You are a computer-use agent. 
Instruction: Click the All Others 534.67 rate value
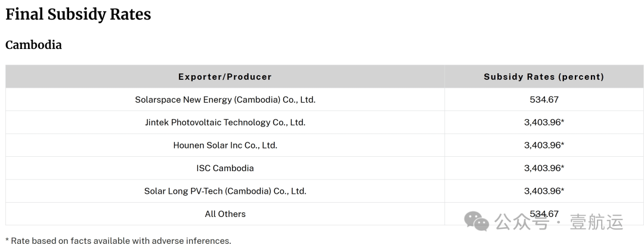click(543, 213)
